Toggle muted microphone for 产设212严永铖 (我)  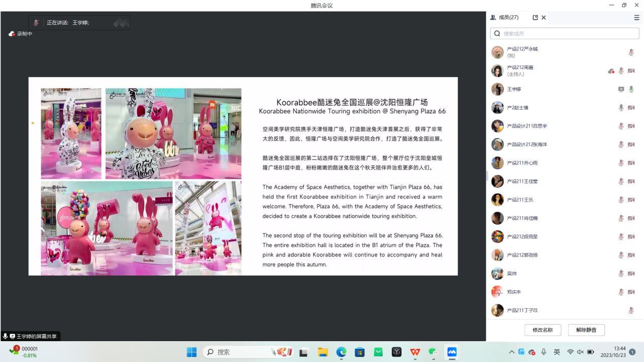[x=631, y=52]
